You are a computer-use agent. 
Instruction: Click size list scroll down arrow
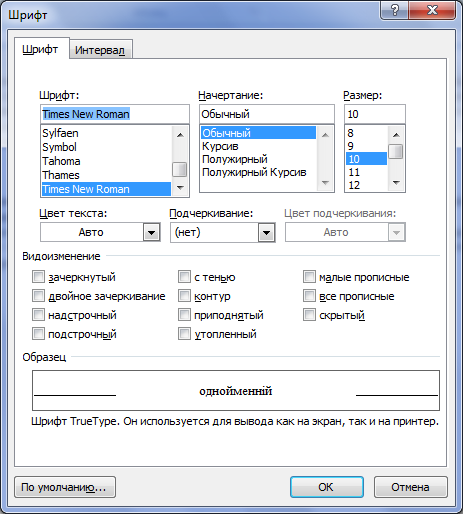pyautogui.click(x=396, y=182)
